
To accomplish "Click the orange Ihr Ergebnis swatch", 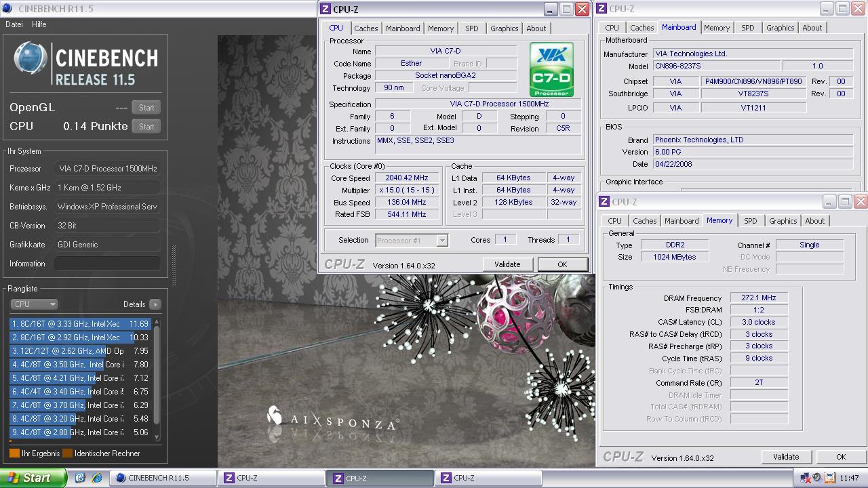I will click(x=14, y=453).
